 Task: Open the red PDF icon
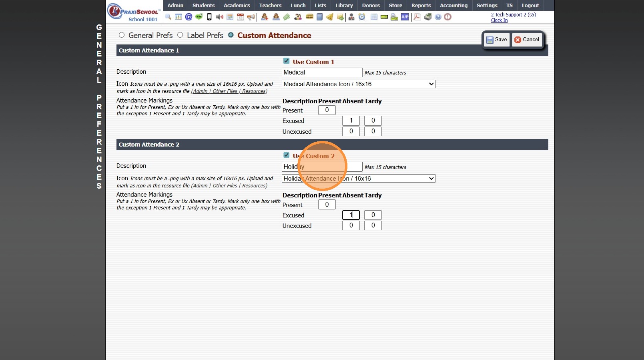[417, 17]
